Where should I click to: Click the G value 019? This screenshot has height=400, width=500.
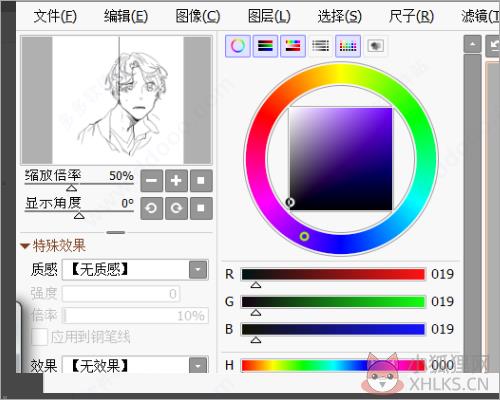[x=442, y=302]
